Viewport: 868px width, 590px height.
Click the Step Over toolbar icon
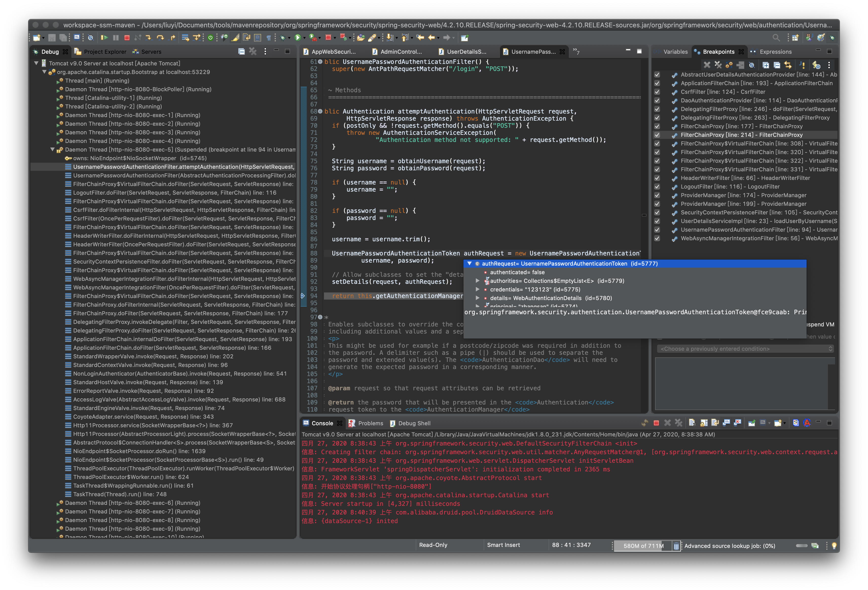click(160, 37)
